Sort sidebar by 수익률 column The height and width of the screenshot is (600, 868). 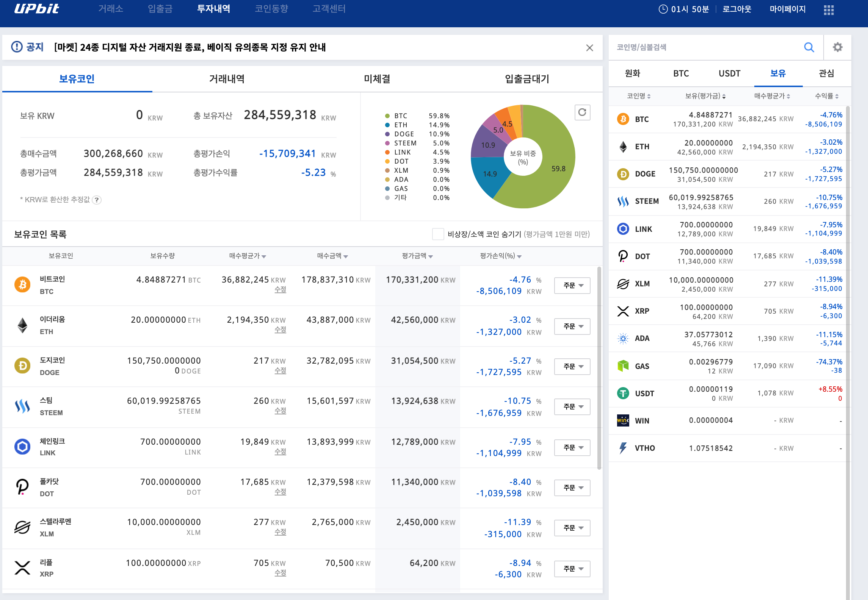(827, 96)
